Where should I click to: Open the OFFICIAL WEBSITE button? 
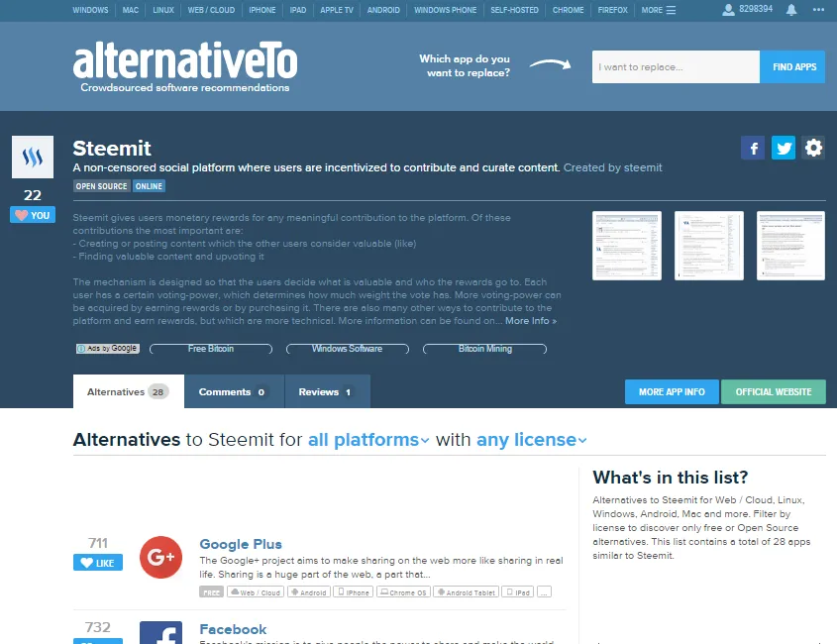pyautogui.click(x=774, y=392)
